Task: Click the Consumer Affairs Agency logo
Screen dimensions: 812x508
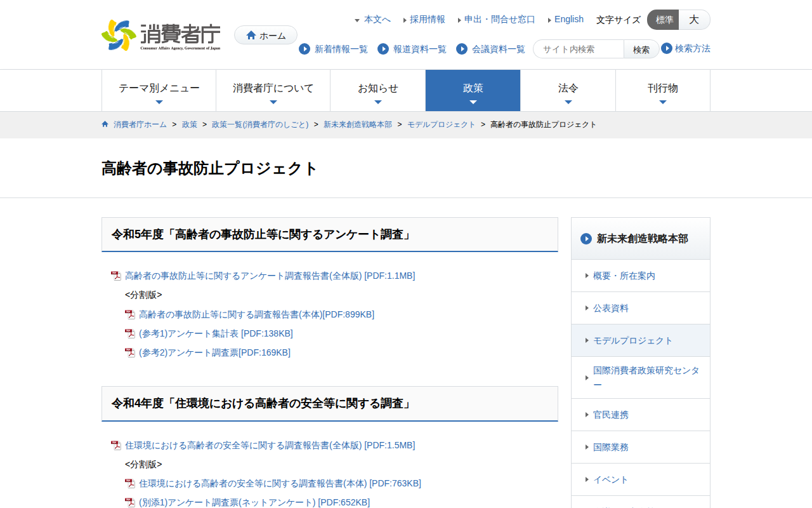Action: pos(160,36)
